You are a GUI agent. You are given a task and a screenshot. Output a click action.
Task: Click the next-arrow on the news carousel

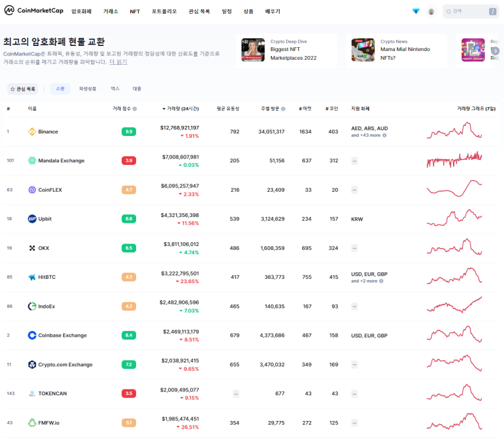tap(495, 51)
